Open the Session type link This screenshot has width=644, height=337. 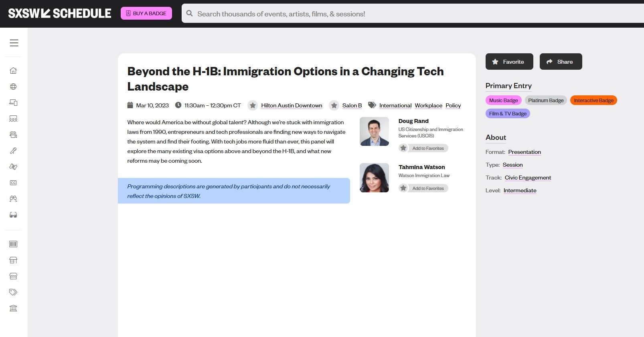point(512,165)
